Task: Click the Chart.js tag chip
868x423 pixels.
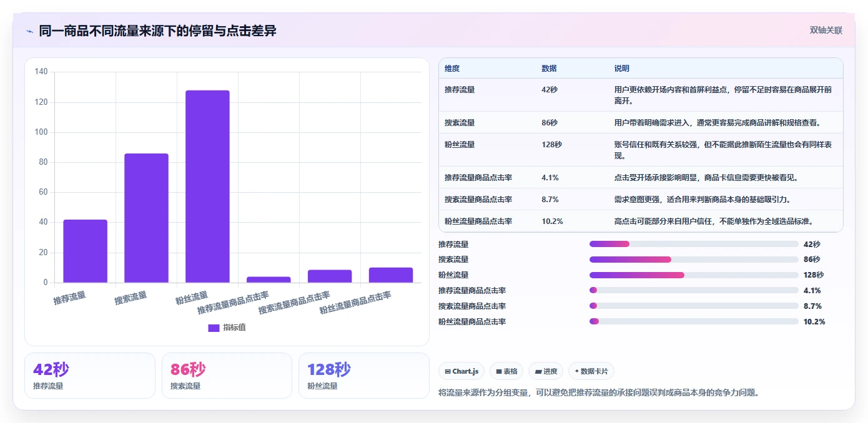Action: (461, 371)
